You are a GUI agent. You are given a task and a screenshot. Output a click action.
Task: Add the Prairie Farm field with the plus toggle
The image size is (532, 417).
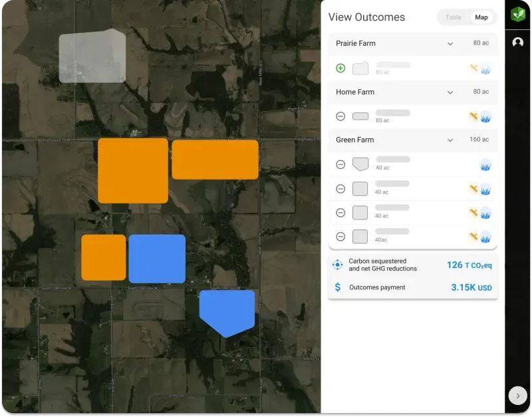(340, 69)
